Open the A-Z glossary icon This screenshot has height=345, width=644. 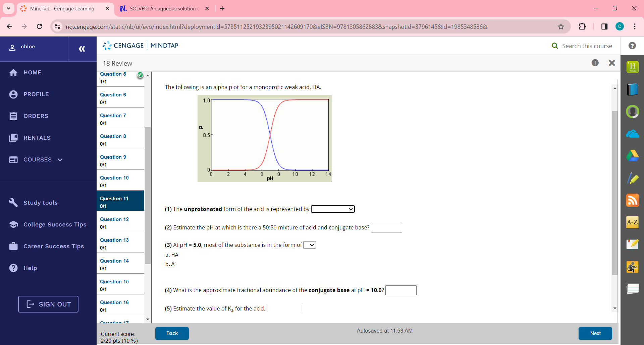(633, 222)
